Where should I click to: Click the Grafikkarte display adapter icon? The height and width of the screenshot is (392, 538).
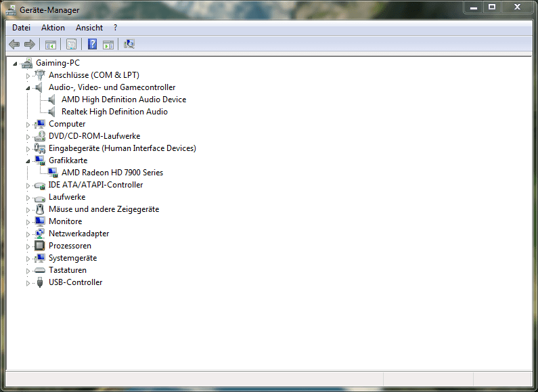(40, 160)
